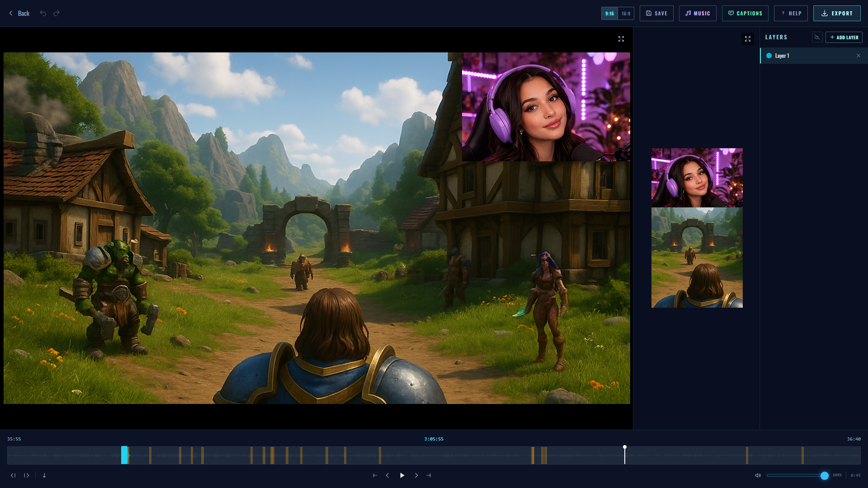868x488 pixels.
Task: Click the download arrow near the frame steppers
Action: tap(44, 475)
